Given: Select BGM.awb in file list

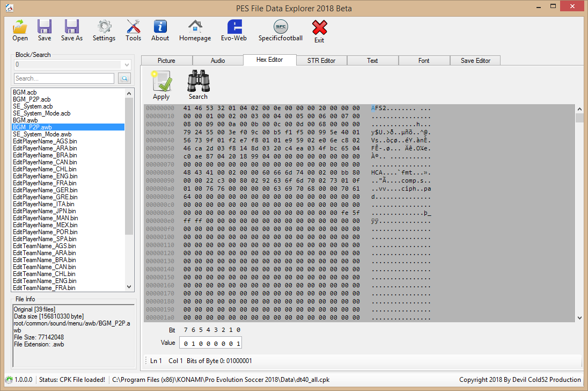Looking at the screenshot, I should click(25, 120).
